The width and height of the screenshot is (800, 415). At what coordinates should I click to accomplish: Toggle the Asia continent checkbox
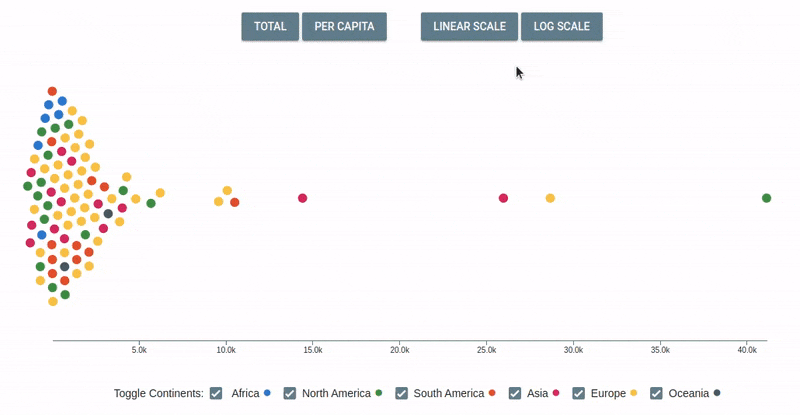point(516,393)
